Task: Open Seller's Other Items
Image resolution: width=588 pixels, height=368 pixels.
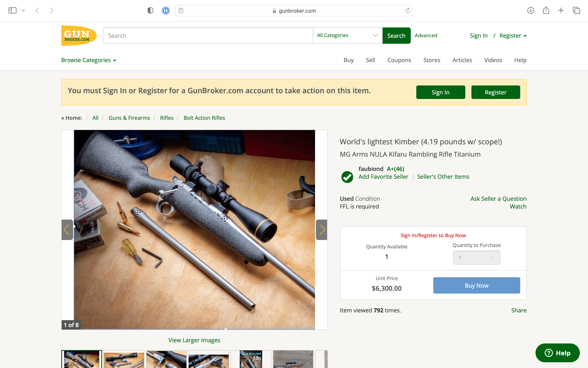Action: click(443, 176)
